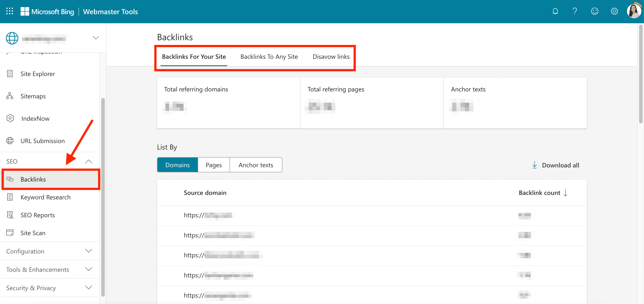The image size is (644, 304).
Task: Open URL Submission tool
Action: point(43,140)
